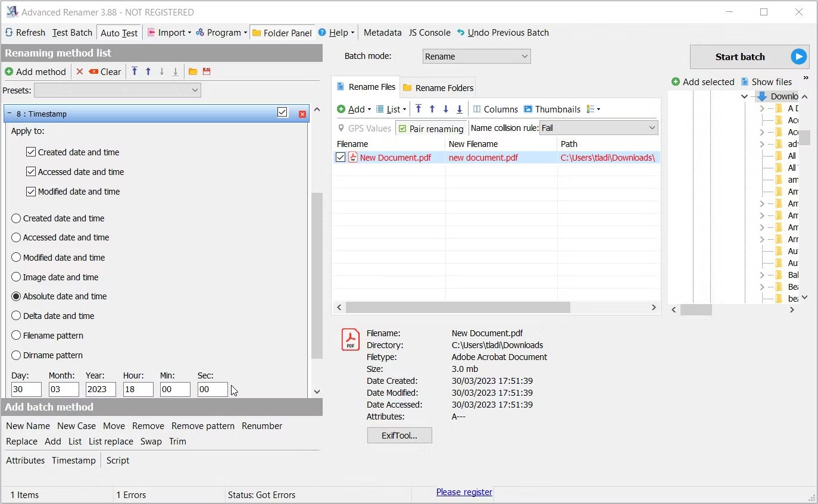Remove the Timestamp method with red X
Screen dimensions: 818x504
coord(302,114)
